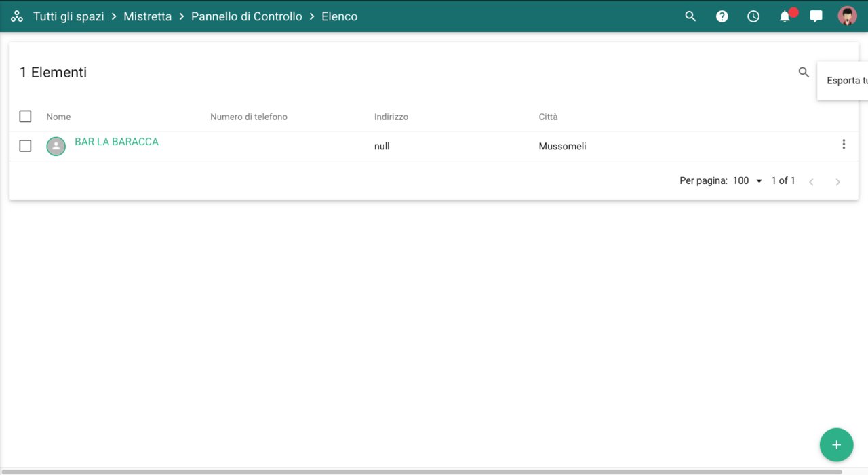Open the chat messages icon

pos(816,16)
